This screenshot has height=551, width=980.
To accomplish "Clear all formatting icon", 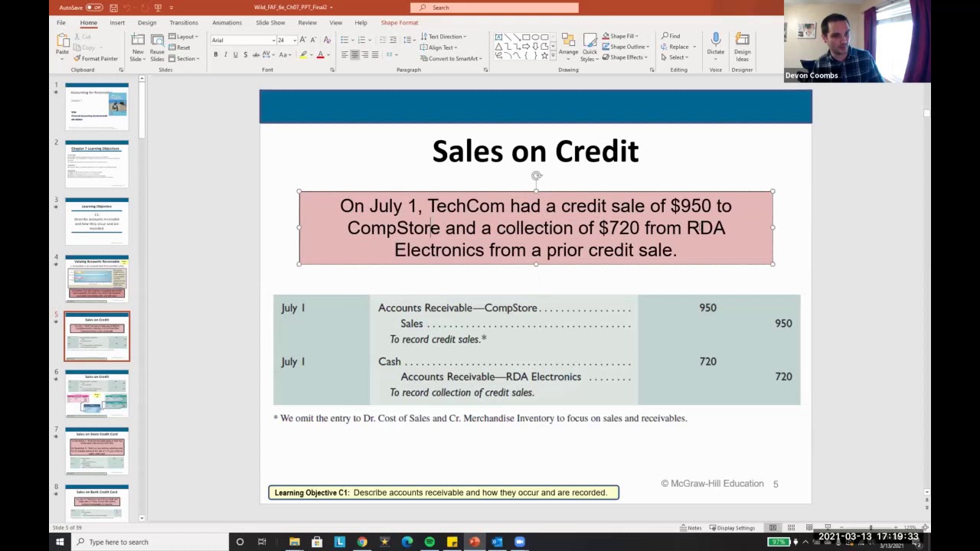I will [x=327, y=40].
